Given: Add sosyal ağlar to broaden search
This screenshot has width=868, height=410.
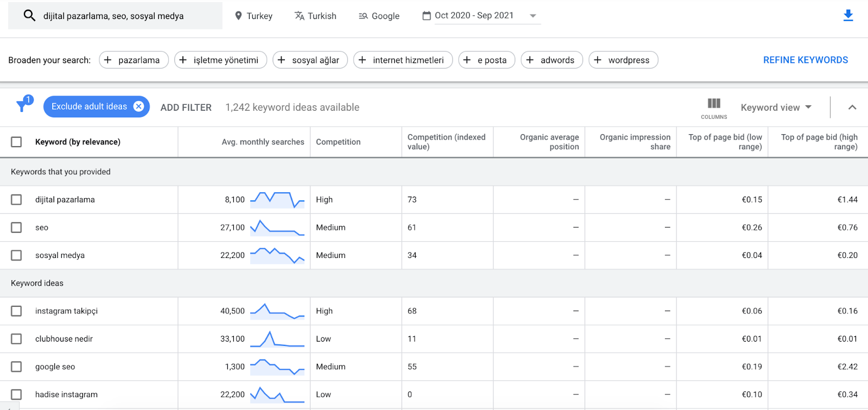Looking at the screenshot, I should (310, 60).
